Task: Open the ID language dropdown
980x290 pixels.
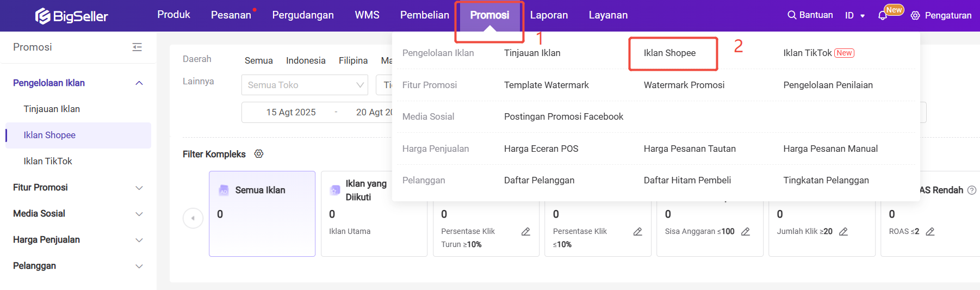Action: (855, 16)
